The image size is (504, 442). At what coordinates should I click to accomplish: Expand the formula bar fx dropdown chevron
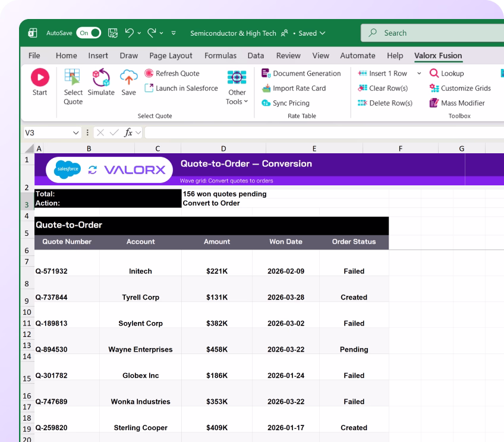[138, 132]
